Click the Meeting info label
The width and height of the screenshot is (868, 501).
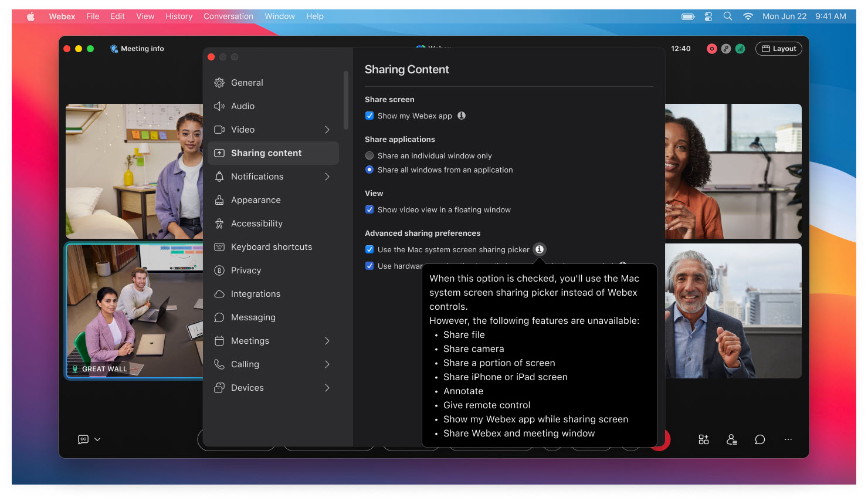[143, 49]
